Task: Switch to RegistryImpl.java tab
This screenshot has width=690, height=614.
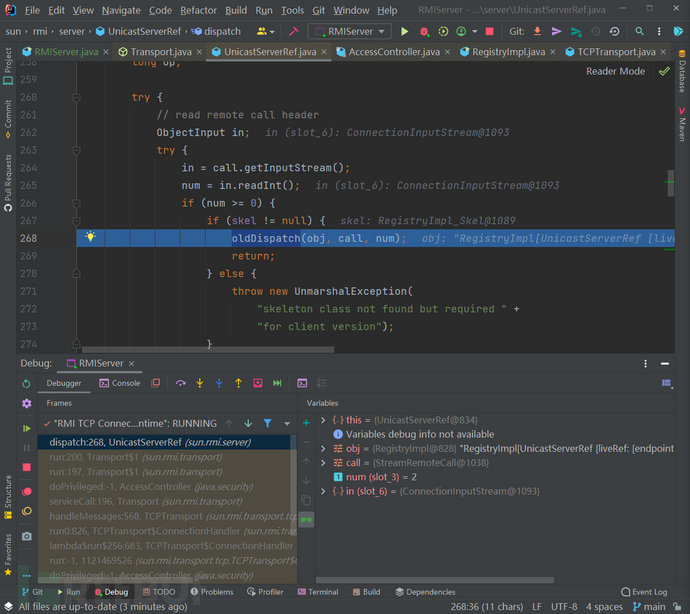Action: tap(508, 52)
